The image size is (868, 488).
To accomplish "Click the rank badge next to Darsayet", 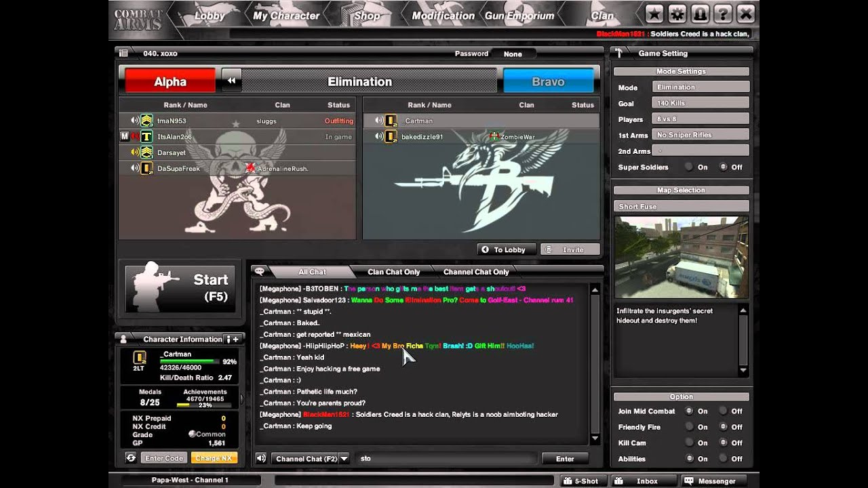I will (x=146, y=152).
